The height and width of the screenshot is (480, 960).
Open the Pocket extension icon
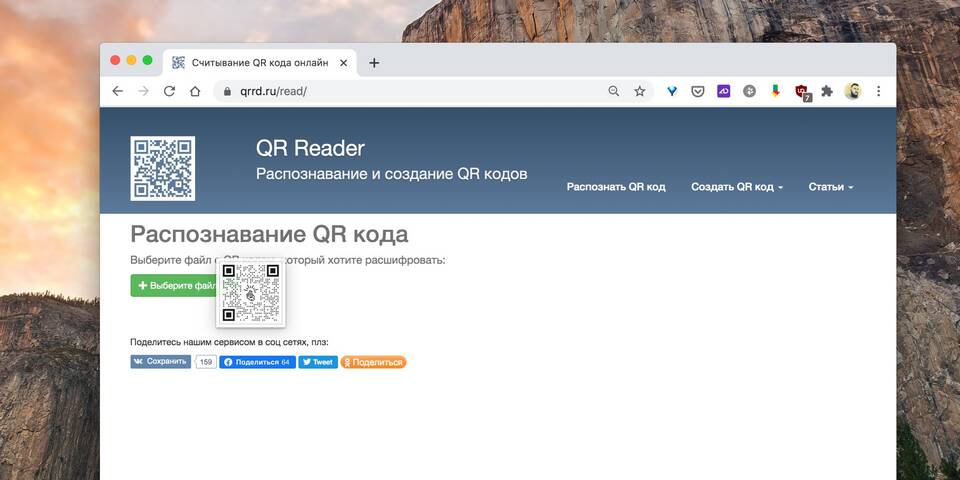click(698, 91)
